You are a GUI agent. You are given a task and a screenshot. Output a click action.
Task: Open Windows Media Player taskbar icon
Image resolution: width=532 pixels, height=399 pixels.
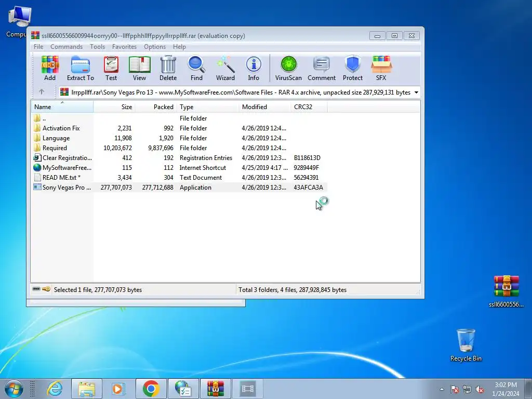[x=118, y=389]
